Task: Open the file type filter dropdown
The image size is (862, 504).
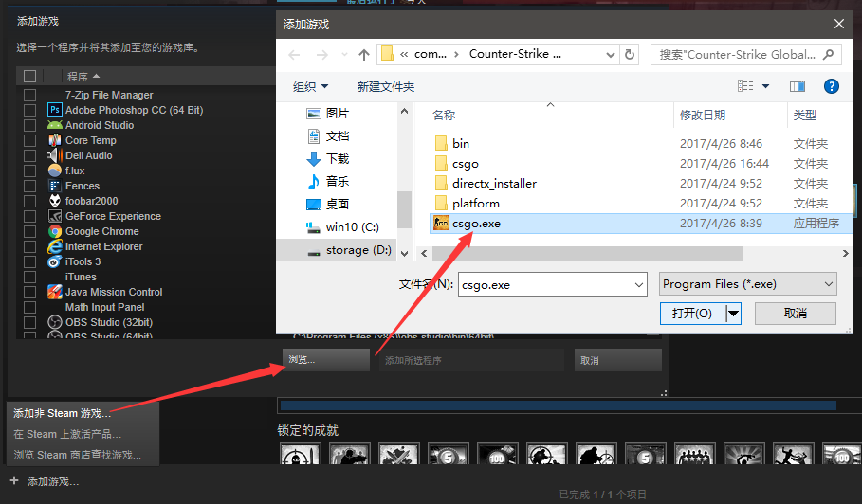Action: 747,284
